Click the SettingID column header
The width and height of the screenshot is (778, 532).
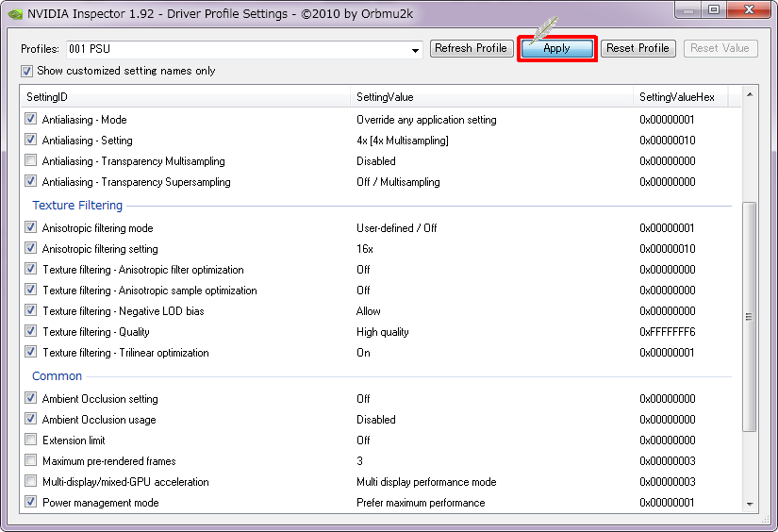pos(186,97)
